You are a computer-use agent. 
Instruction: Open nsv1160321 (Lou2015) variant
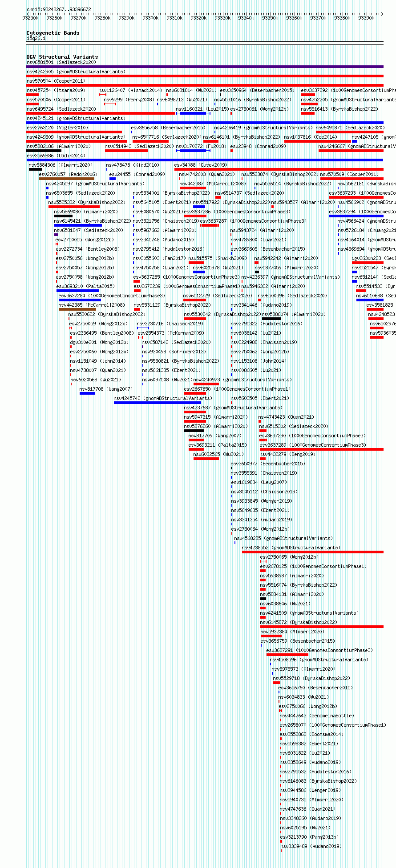coord(202,109)
